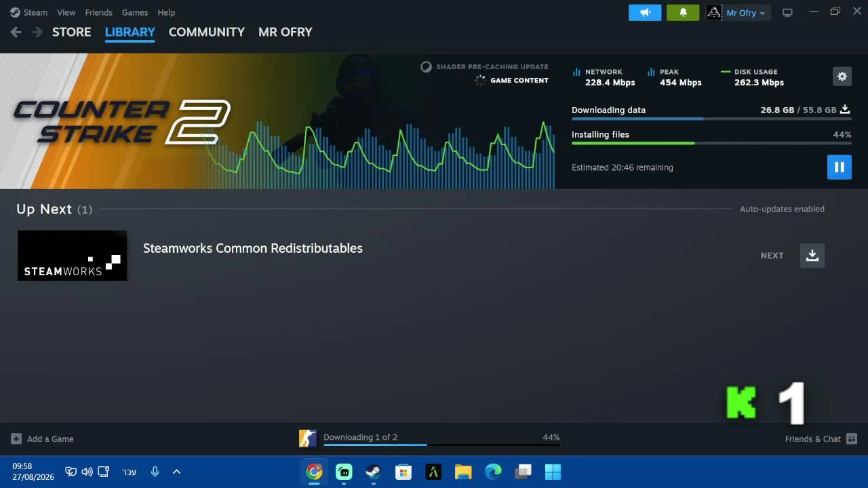
Task: Open the announcements megaphone button
Action: (x=645, y=12)
